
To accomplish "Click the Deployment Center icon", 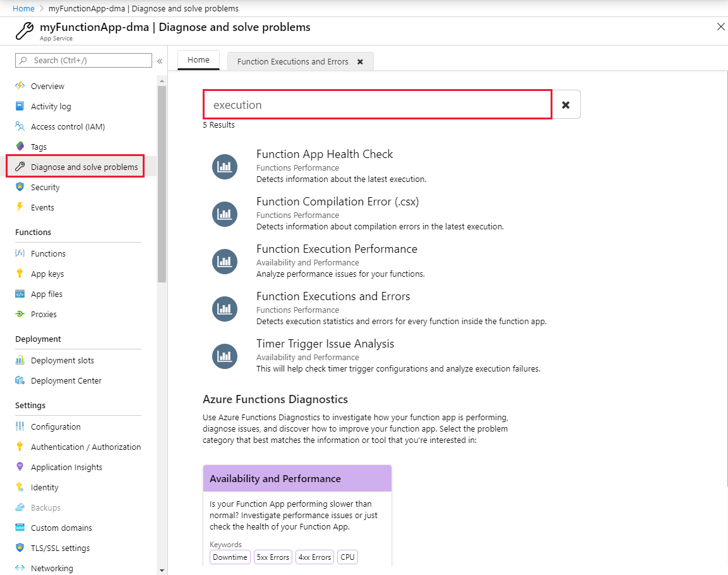I will click(x=21, y=380).
